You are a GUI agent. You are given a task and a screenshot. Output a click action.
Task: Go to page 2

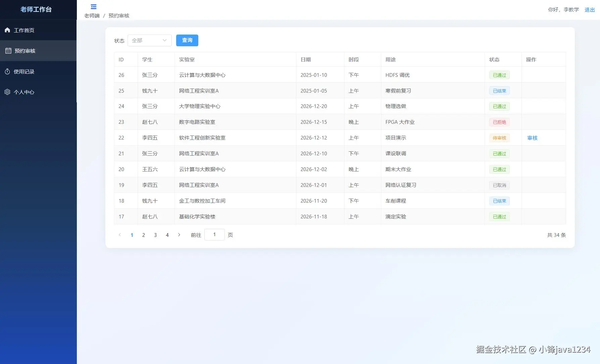click(144, 235)
